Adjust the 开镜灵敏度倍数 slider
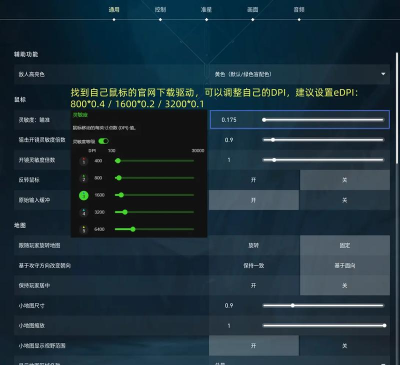 323,160
